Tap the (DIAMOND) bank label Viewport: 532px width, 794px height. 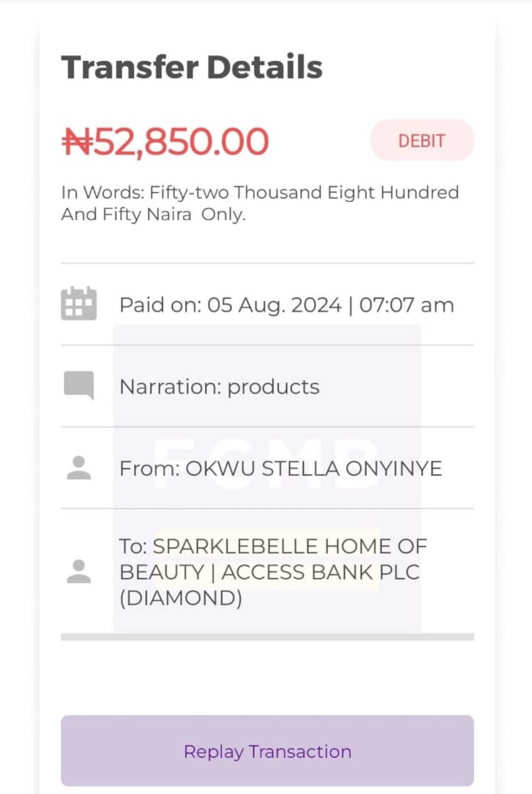181,598
